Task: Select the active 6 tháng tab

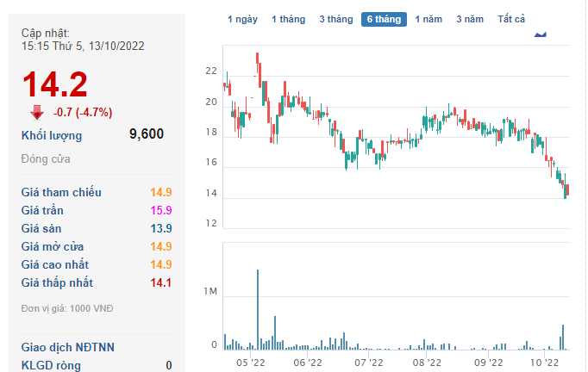Action: click(x=384, y=19)
